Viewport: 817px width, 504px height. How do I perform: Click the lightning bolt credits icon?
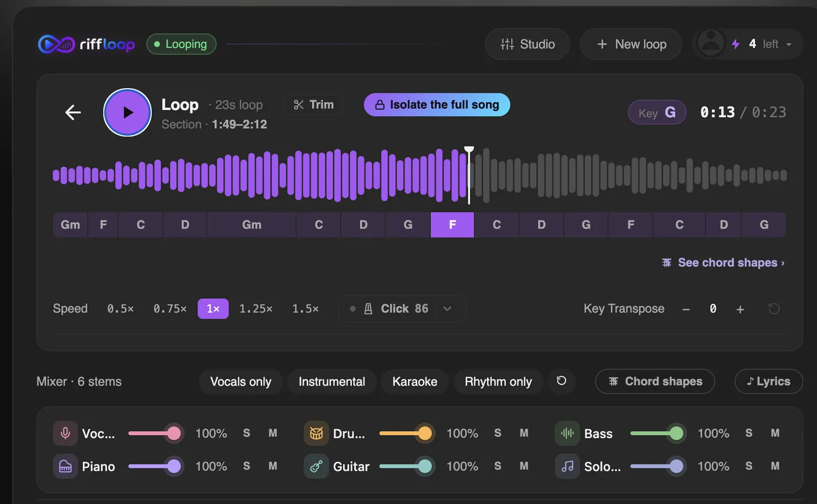(x=736, y=44)
